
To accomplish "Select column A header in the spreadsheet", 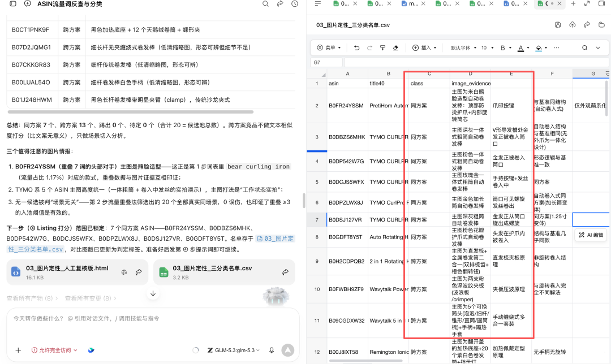I will (347, 73).
